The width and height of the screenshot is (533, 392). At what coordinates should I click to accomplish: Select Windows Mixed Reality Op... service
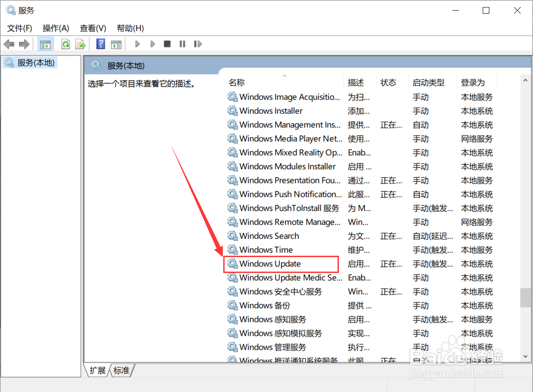(291, 153)
